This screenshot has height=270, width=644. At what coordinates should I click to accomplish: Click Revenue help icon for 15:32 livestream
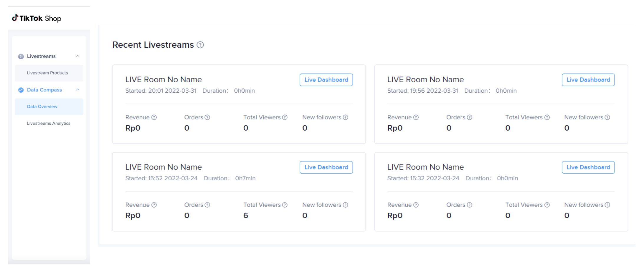pos(416,205)
